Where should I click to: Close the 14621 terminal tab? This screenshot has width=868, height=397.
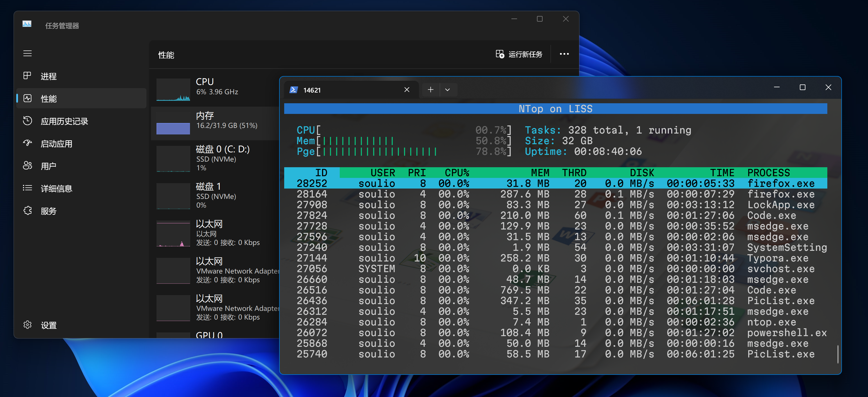(x=407, y=90)
